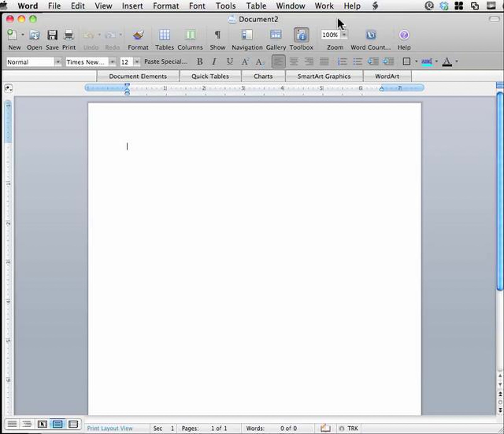Click the font color swatch button

[x=447, y=62]
